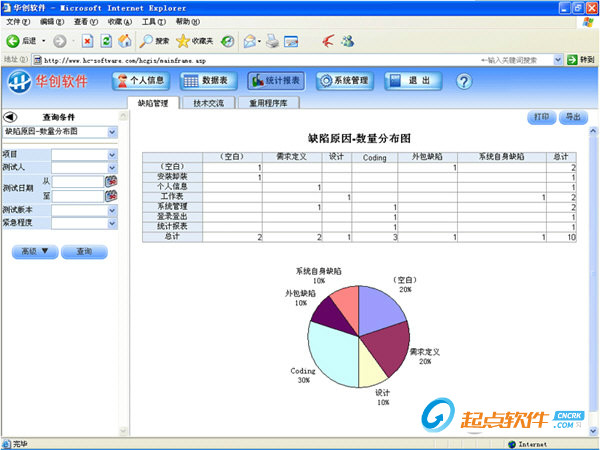The image size is (600, 450).
Task: Click the 至 end date input field
Action: (78, 196)
